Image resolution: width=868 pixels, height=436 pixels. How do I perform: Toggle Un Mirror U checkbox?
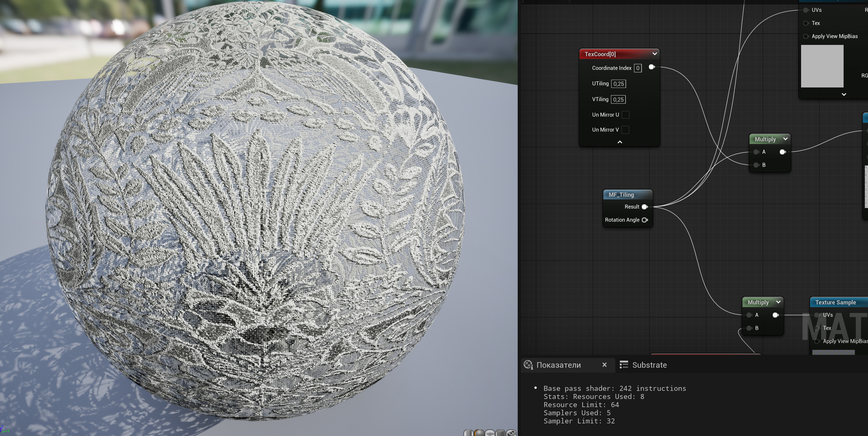(x=625, y=115)
